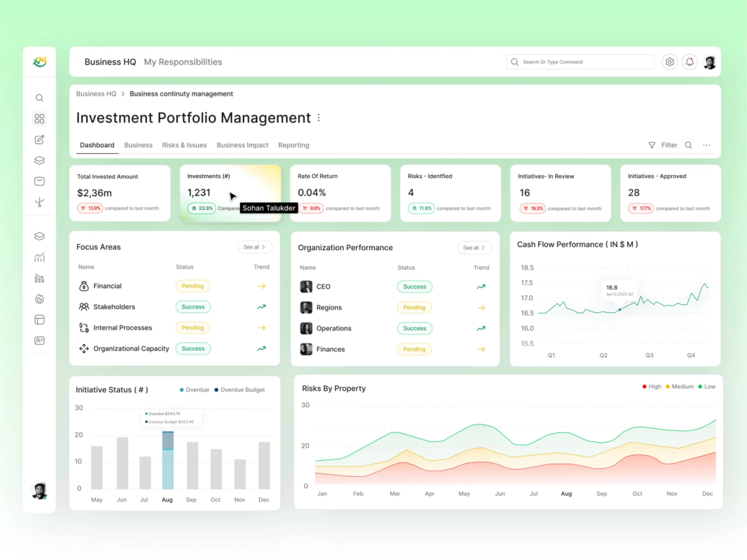Click the Business HQ breadcrumb link
Screen dimensions: 747x560
tap(96, 94)
